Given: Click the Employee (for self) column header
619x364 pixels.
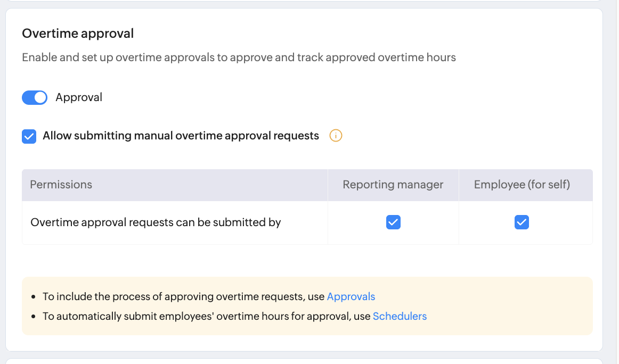Looking at the screenshot, I should pyautogui.click(x=522, y=185).
